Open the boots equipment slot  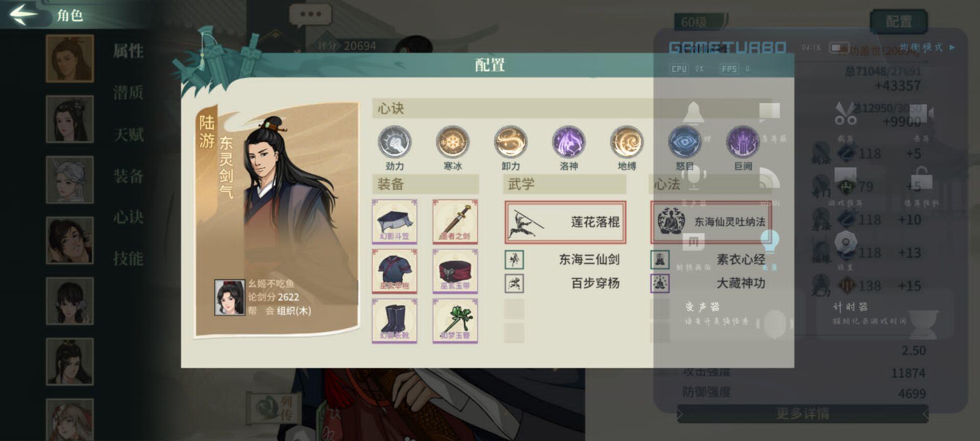pyautogui.click(x=395, y=321)
